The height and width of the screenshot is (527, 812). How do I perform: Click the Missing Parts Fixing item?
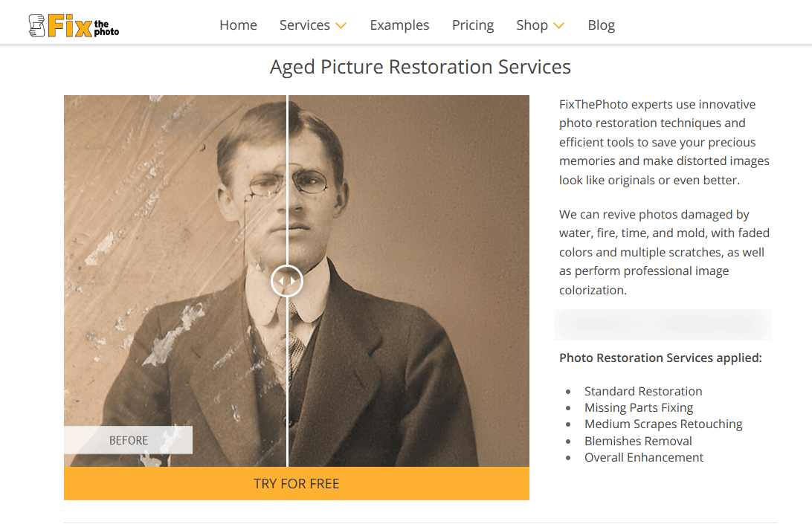coord(638,407)
